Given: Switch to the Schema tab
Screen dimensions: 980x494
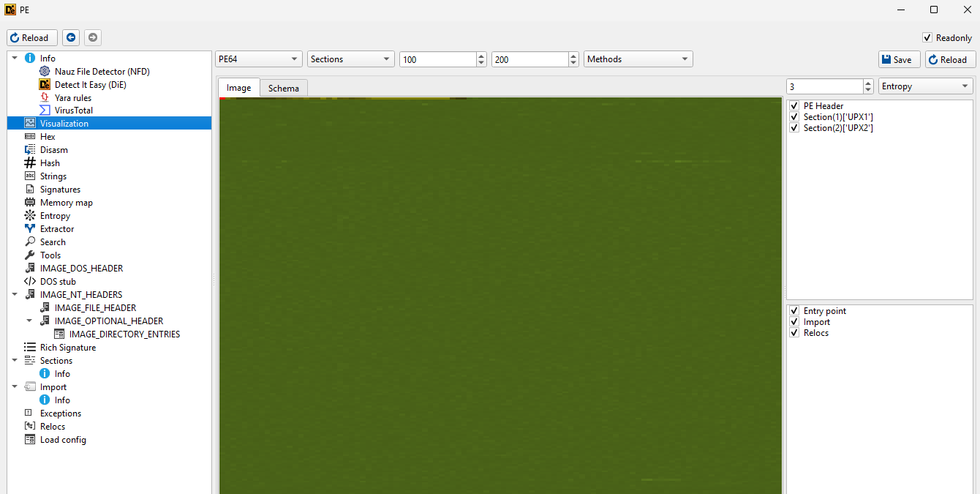Looking at the screenshot, I should (283, 89).
